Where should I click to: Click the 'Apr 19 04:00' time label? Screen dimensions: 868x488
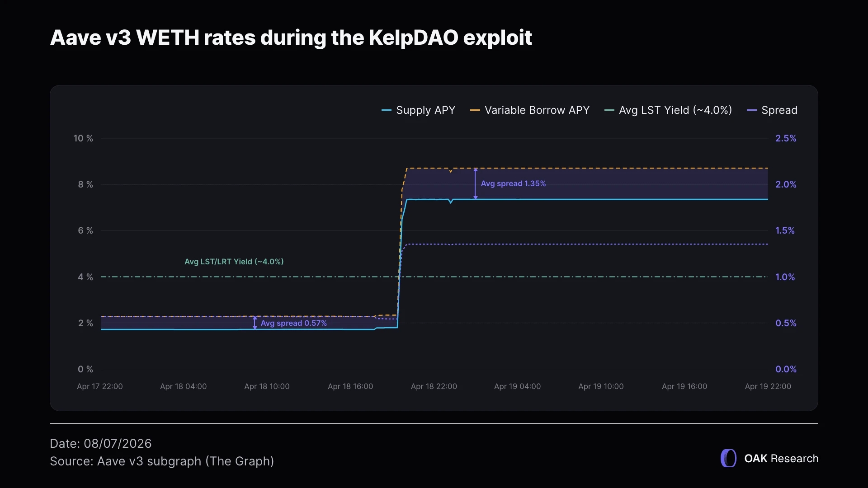[x=517, y=386]
